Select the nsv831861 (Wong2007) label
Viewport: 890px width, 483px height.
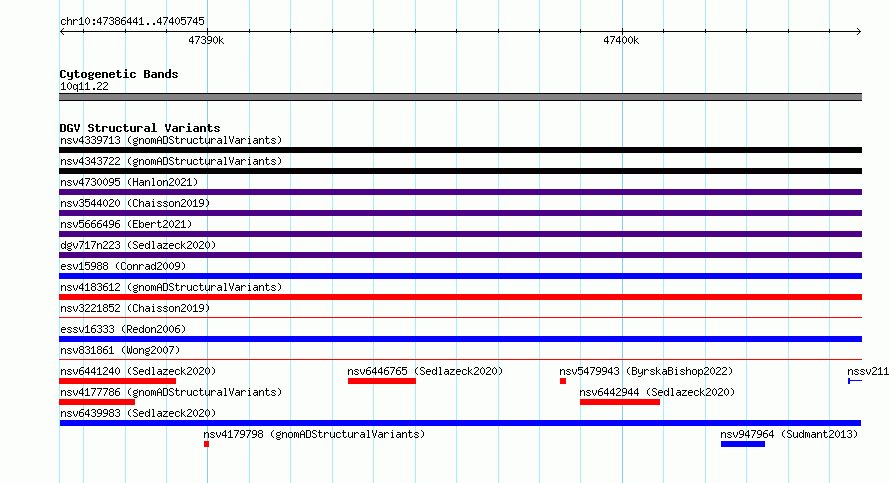point(120,350)
